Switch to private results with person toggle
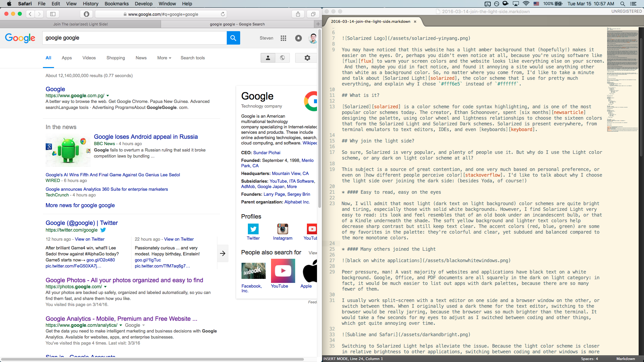 pyautogui.click(x=268, y=58)
